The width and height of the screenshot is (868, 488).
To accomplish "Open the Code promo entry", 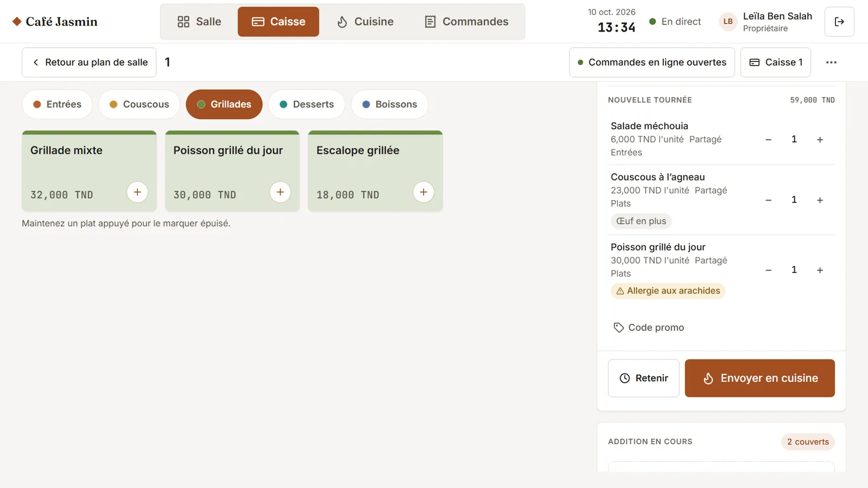I will tap(649, 328).
